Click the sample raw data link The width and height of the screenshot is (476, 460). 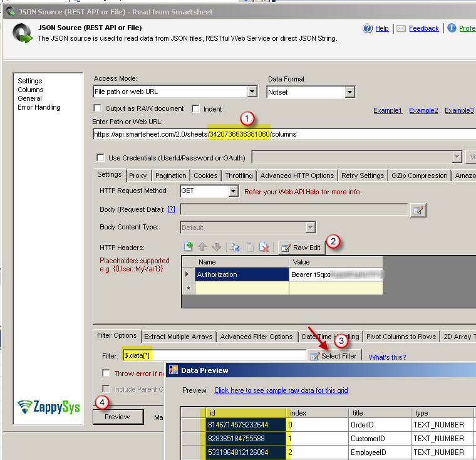pyautogui.click(x=281, y=390)
